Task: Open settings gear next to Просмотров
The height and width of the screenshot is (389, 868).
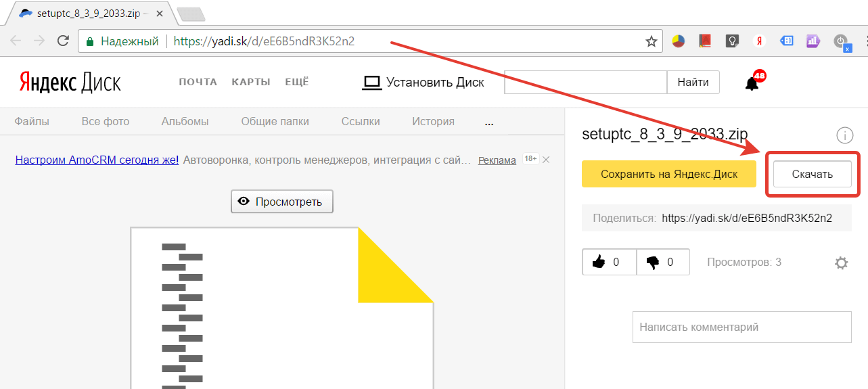Action: tap(841, 263)
